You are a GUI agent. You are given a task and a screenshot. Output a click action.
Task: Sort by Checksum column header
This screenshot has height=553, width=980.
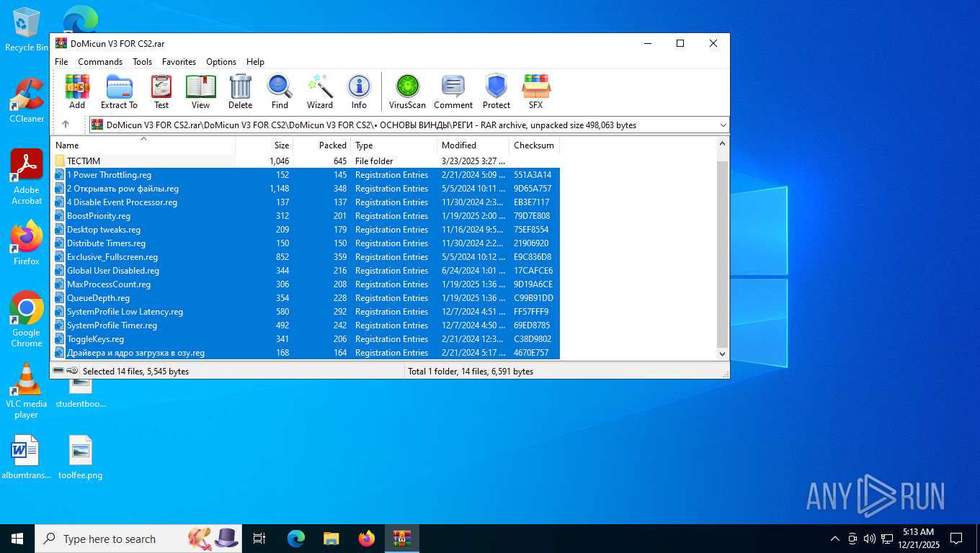click(x=535, y=145)
